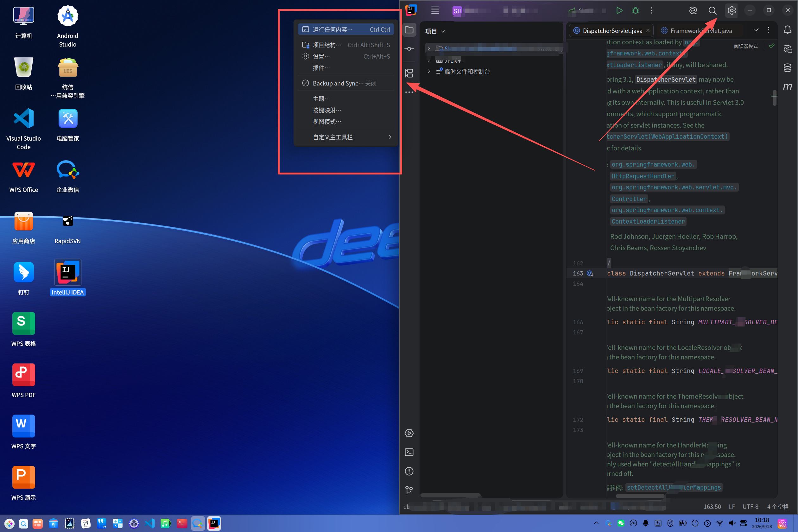Click the muted volume tray icon

tap(732, 523)
